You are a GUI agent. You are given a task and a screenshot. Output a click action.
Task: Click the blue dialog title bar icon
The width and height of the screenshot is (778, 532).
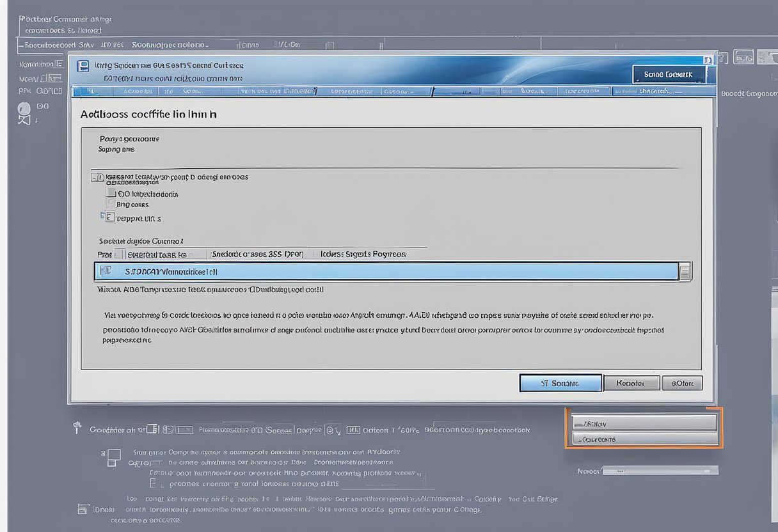82,65
